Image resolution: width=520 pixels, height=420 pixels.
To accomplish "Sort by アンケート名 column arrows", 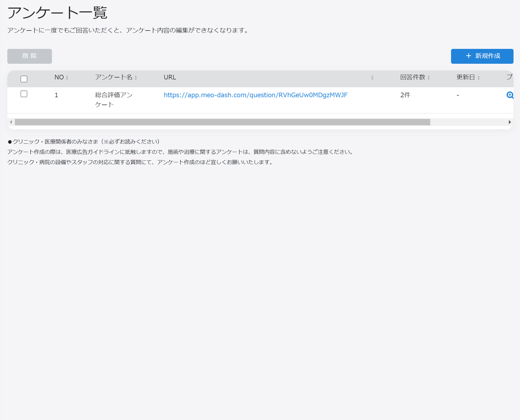I will [136, 78].
